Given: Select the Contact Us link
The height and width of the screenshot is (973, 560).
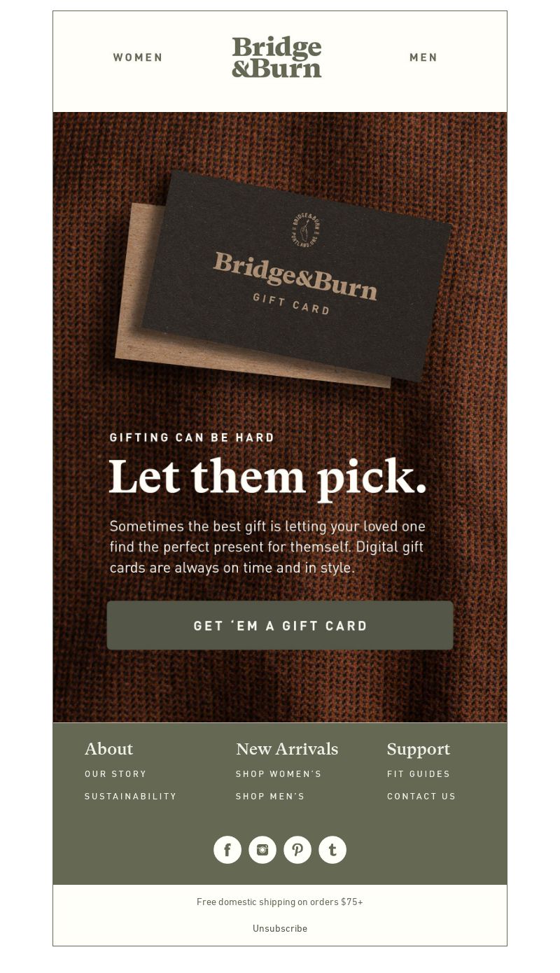Looking at the screenshot, I should pos(421,797).
